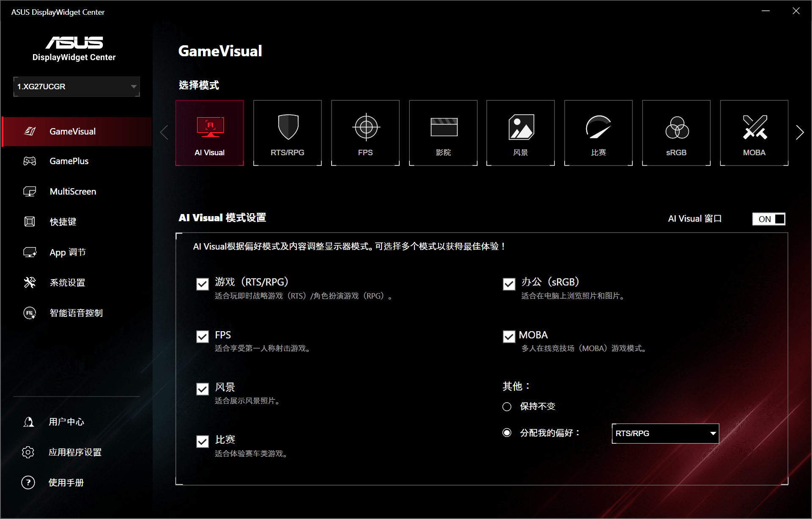Image resolution: width=812 pixels, height=519 pixels.
Task: Open the GamePlus panel
Action: (69, 161)
